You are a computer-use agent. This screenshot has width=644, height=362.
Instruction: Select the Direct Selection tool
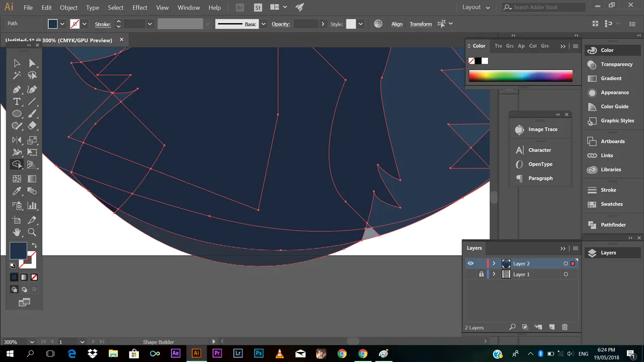pyautogui.click(x=32, y=63)
